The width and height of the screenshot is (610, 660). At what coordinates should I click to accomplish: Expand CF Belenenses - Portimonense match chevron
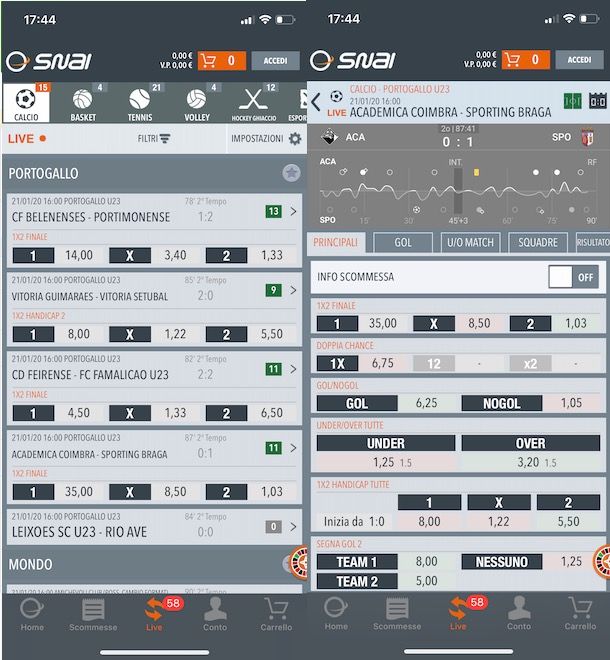[x=293, y=211]
